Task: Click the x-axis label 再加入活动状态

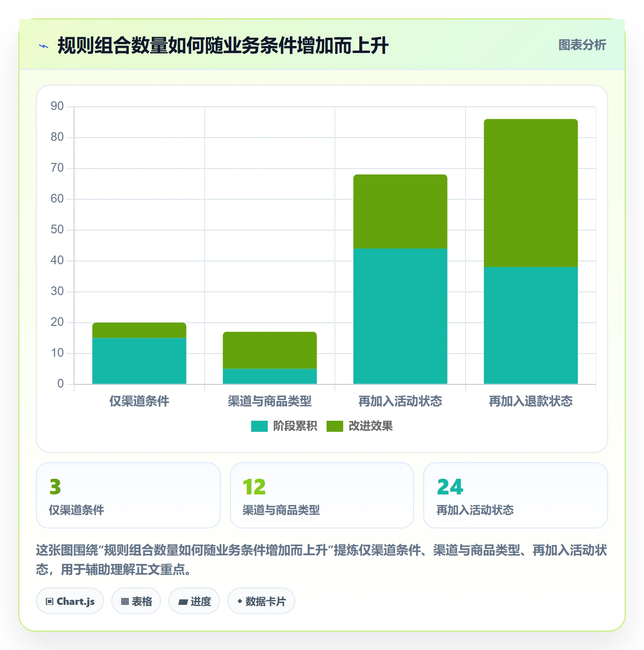Action: 400,401
